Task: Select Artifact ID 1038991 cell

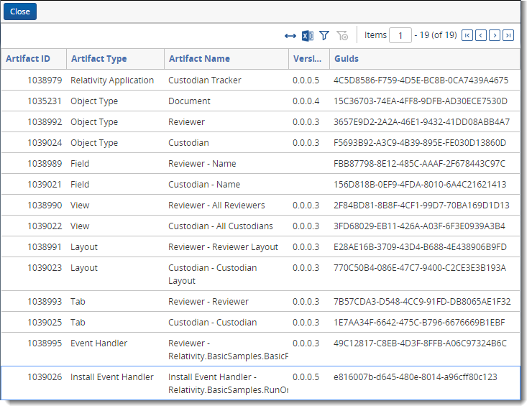Action: (45, 247)
